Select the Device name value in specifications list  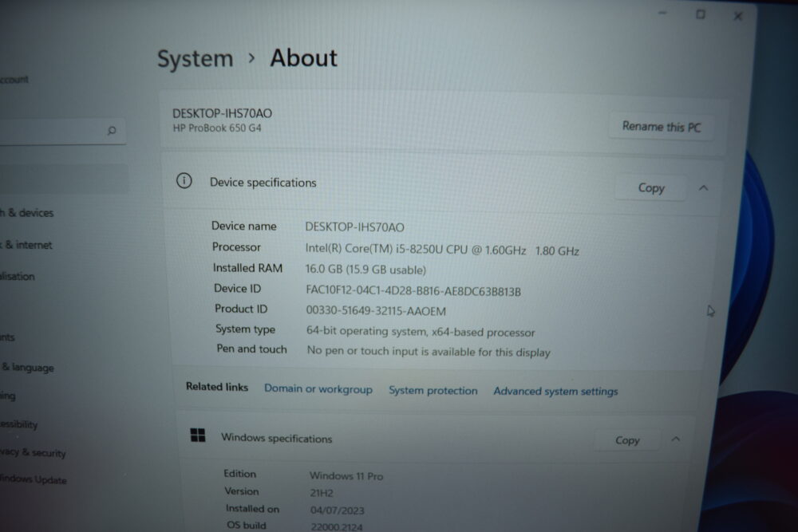point(355,227)
